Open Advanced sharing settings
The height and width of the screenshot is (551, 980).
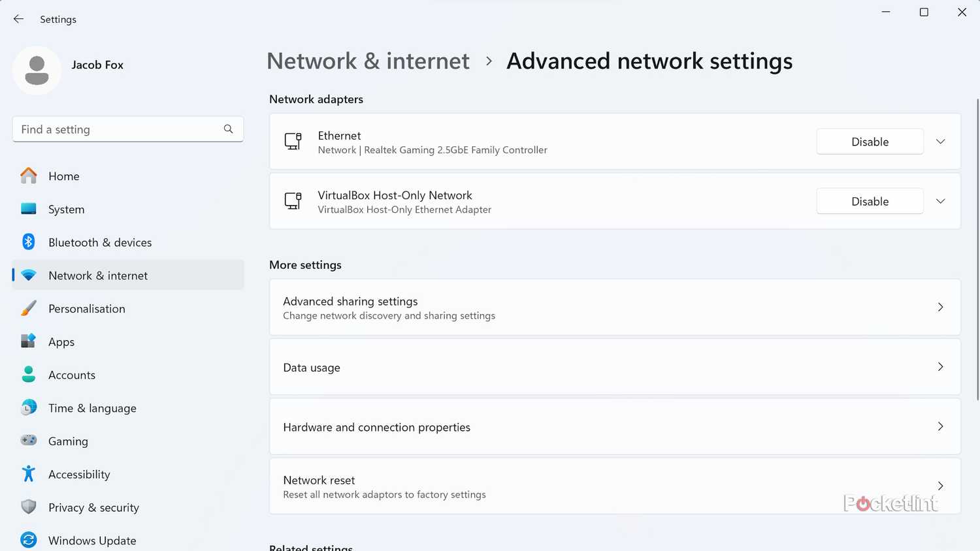point(614,307)
